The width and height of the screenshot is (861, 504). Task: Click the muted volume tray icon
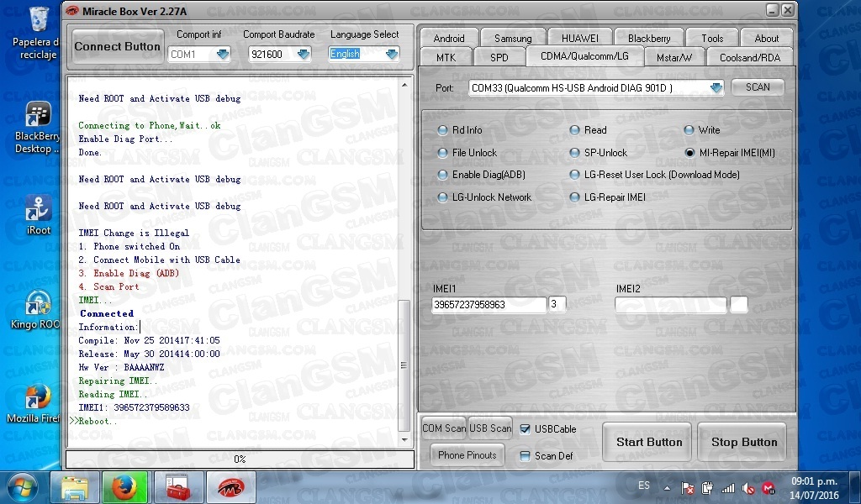tap(747, 487)
